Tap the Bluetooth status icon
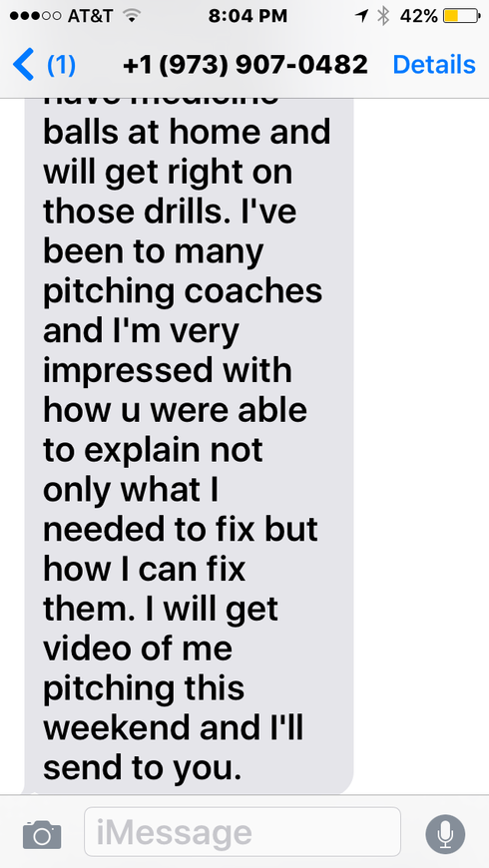 click(383, 16)
